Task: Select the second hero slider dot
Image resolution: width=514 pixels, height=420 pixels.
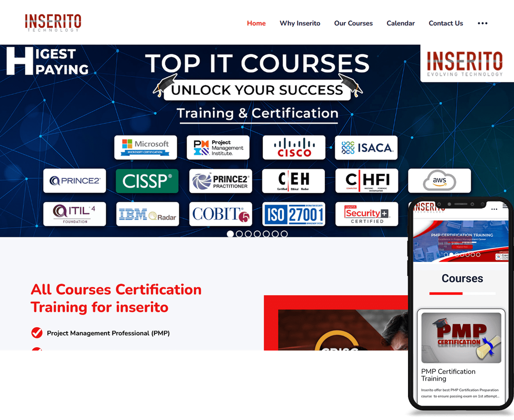Action: [239, 234]
